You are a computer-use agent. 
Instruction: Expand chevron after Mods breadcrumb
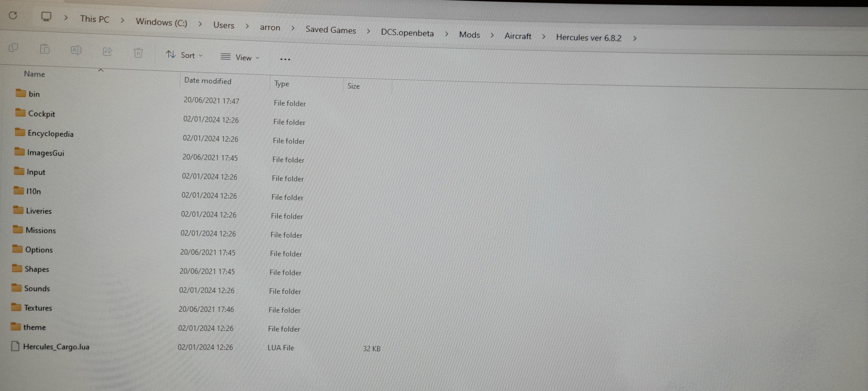pyautogui.click(x=492, y=35)
